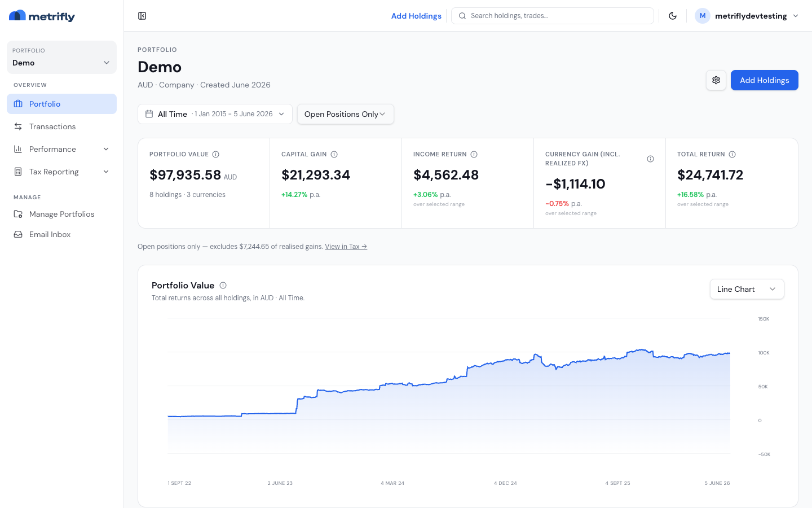Click the Manage Portfolios folder icon
812x508 pixels.
(18, 214)
